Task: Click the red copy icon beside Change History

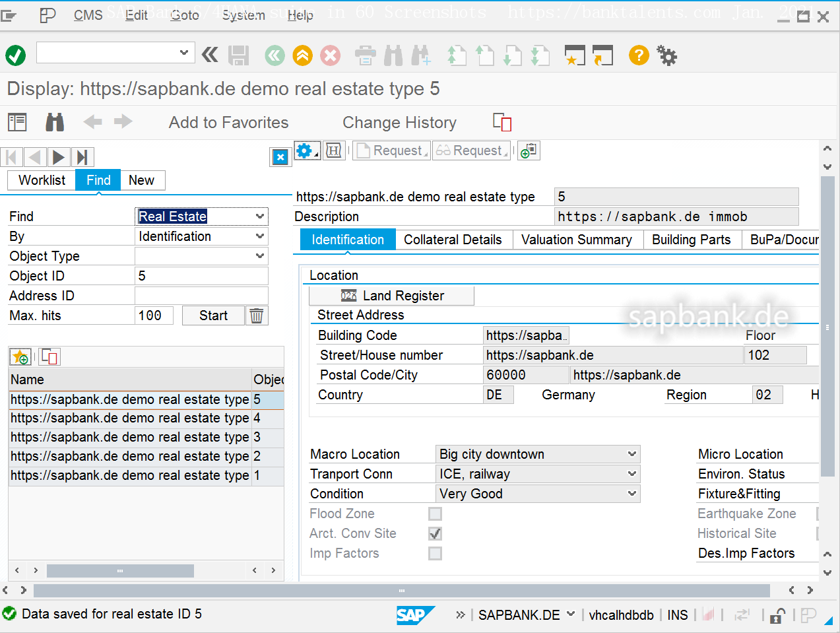Action: [x=502, y=122]
